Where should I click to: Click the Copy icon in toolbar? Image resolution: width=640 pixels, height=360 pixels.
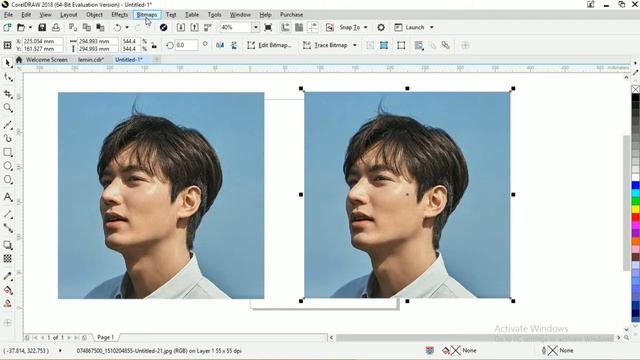(87, 27)
